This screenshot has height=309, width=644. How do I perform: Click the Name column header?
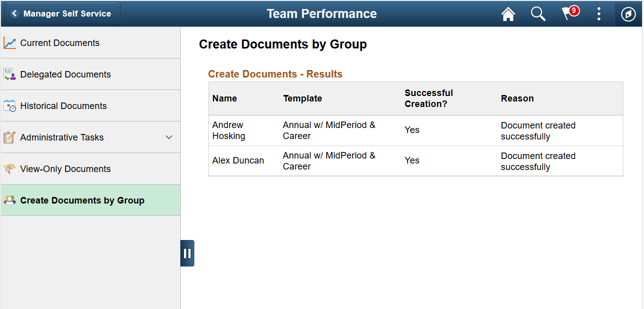click(x=225, y=98)
